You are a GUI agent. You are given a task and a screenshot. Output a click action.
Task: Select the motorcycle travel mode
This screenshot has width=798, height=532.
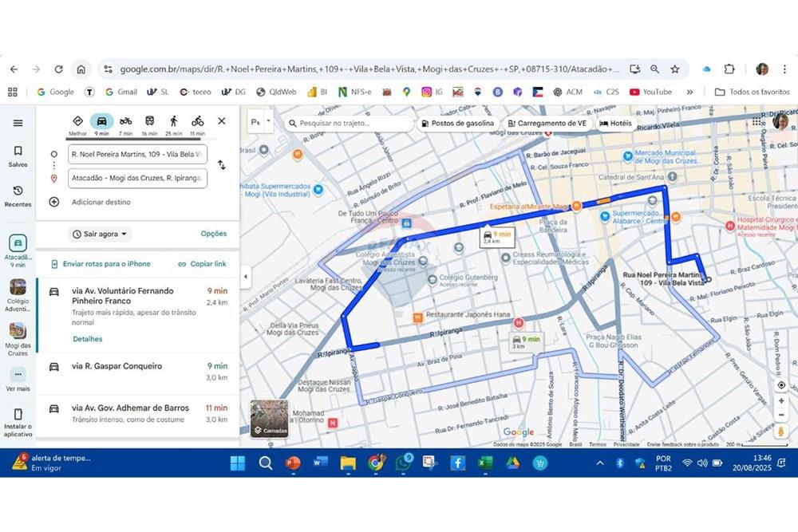(125, 122)
